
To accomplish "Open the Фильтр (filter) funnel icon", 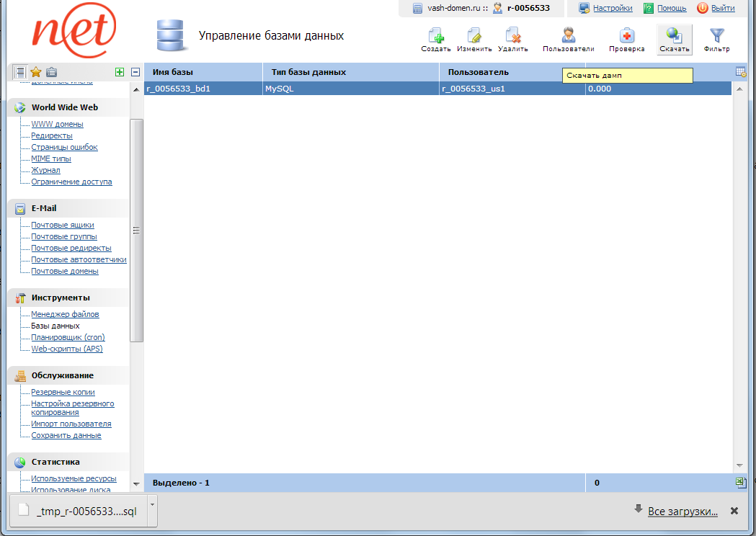I will click(x=716, y=36).
